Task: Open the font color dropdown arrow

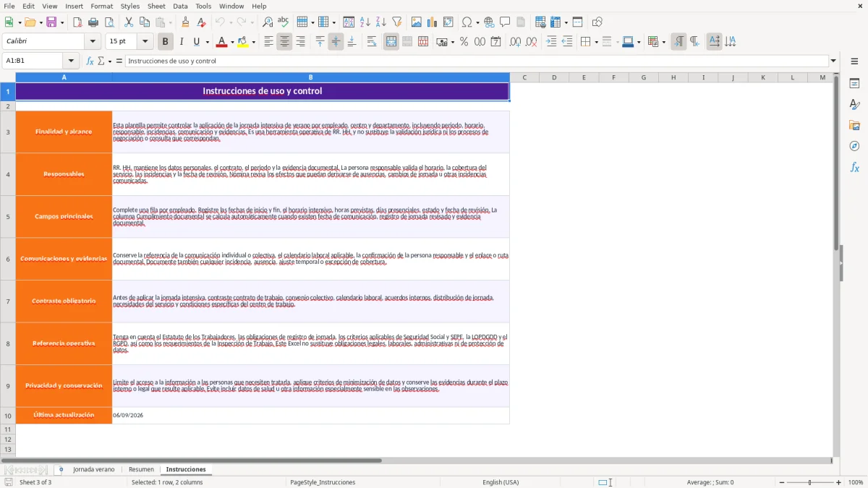Action: point(231,42)
